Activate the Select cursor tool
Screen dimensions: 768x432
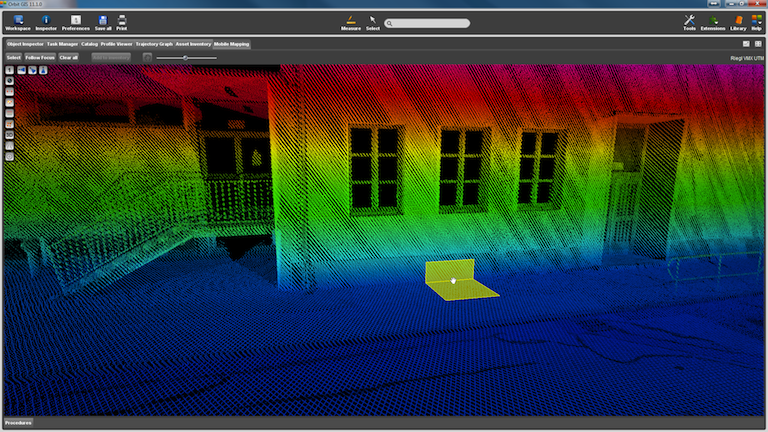(x=373, y=21)
